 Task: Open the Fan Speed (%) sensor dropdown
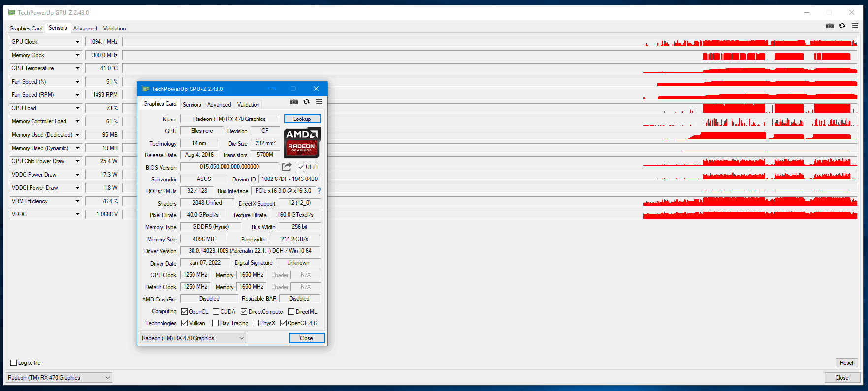click(77, 82)
